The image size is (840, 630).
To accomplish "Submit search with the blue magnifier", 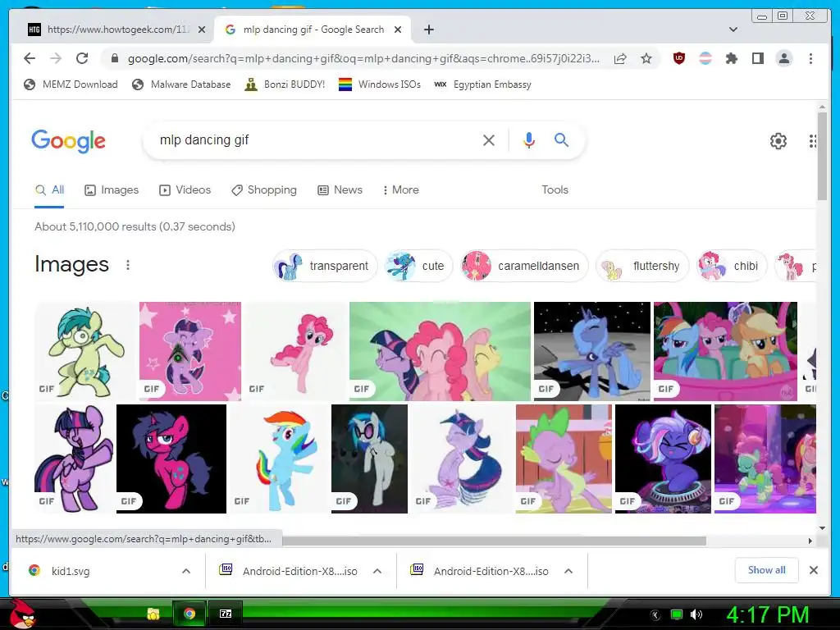I will (x=561, y=140).
